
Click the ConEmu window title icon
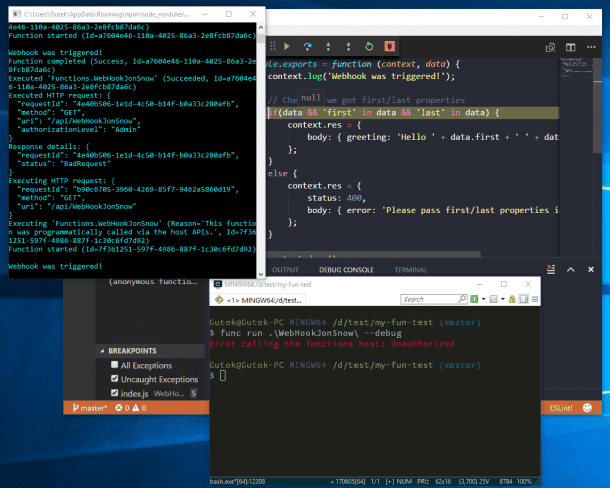(x=218, y=284)
